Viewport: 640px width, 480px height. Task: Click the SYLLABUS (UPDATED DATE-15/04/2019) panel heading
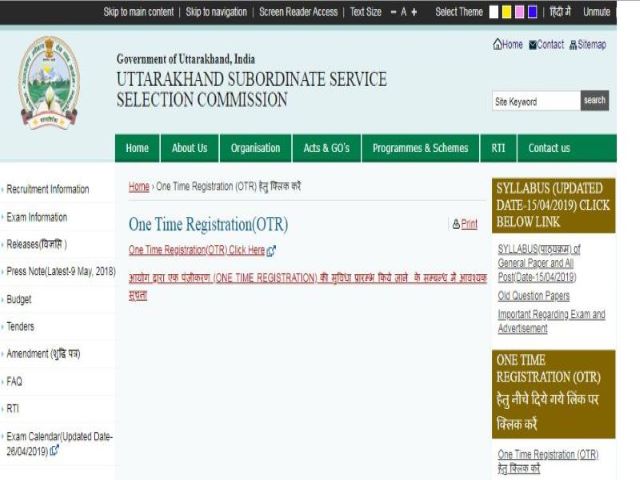click(553, 205)
